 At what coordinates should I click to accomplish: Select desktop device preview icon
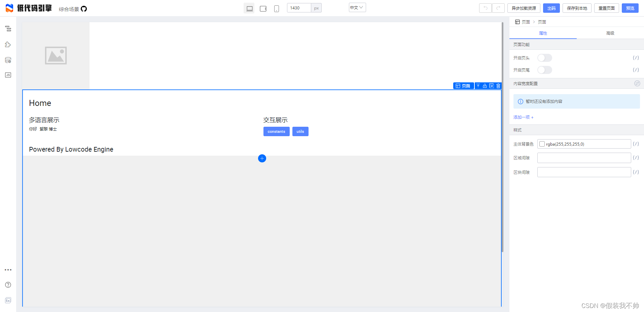click(249, 8)
